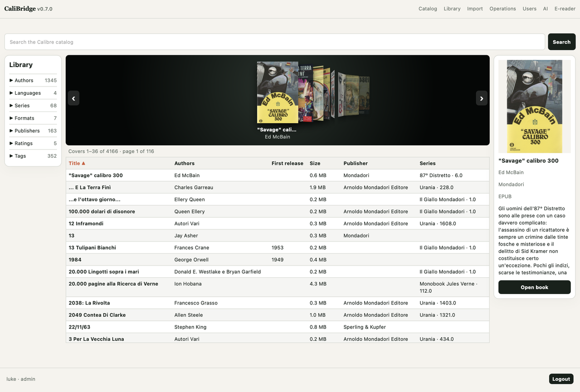Image resolution: width=580 pixels, height=392 pixels.
Task: Expand the Formats section
Action: coord(33,118)
